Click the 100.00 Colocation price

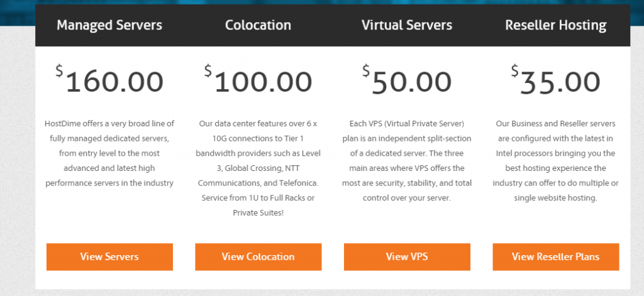tap(263, 82)
